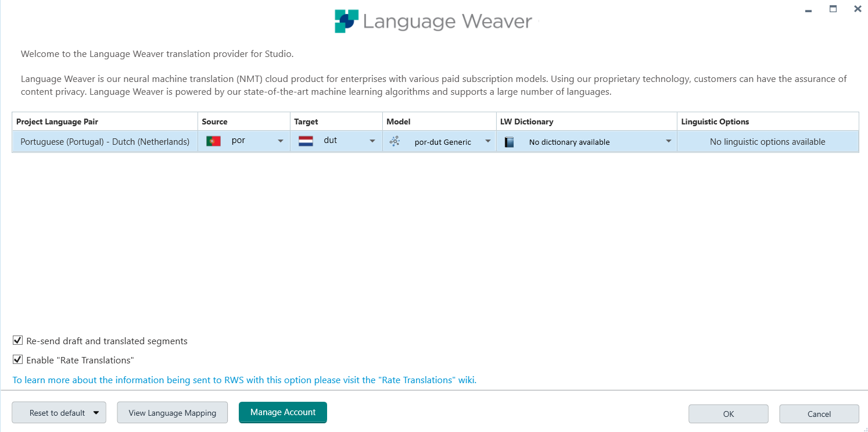
Task: Maximize the Language Weaver window
Action: 833,9
